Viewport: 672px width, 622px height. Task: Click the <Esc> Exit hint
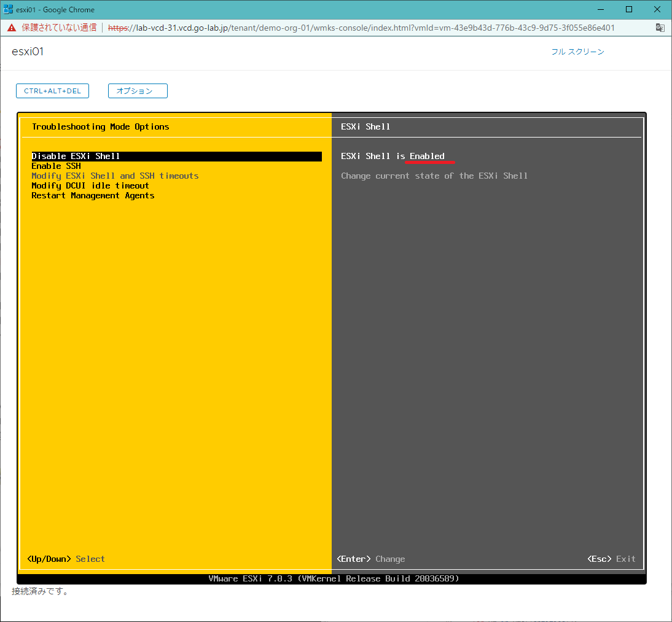coord(611,559)
